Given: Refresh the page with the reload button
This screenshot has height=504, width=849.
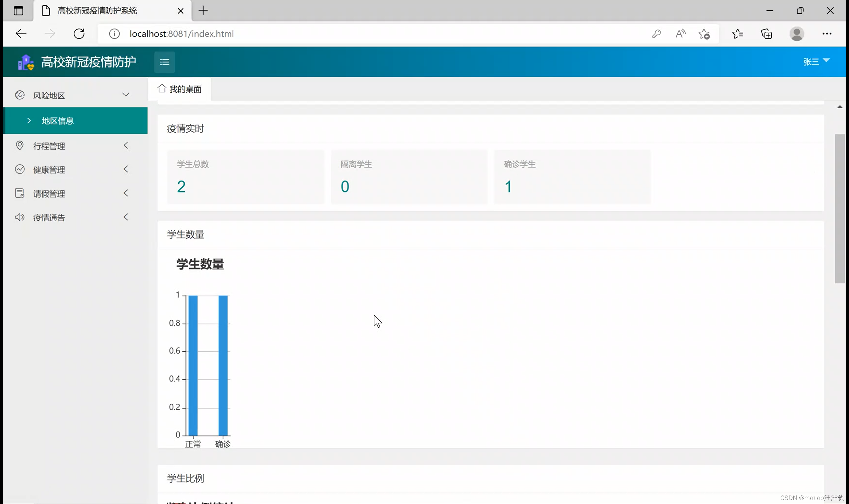Looking at the screenshot, I should coord(79,33).
